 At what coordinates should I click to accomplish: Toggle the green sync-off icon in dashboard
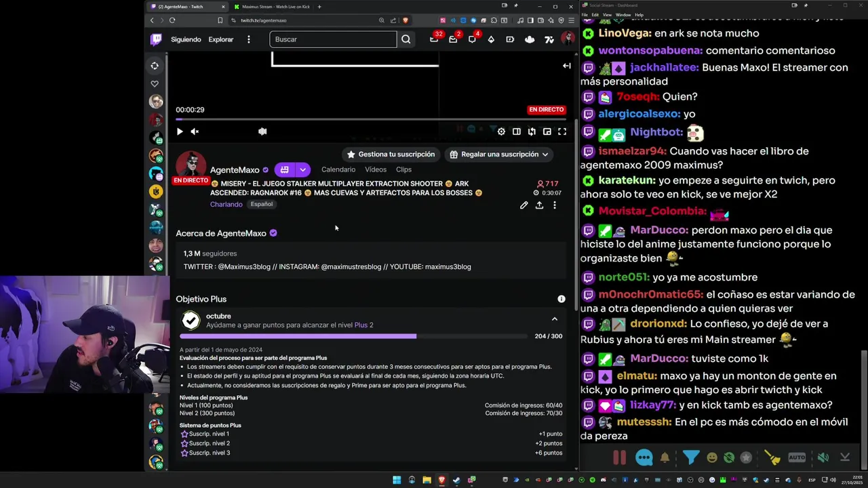point(729,458)
